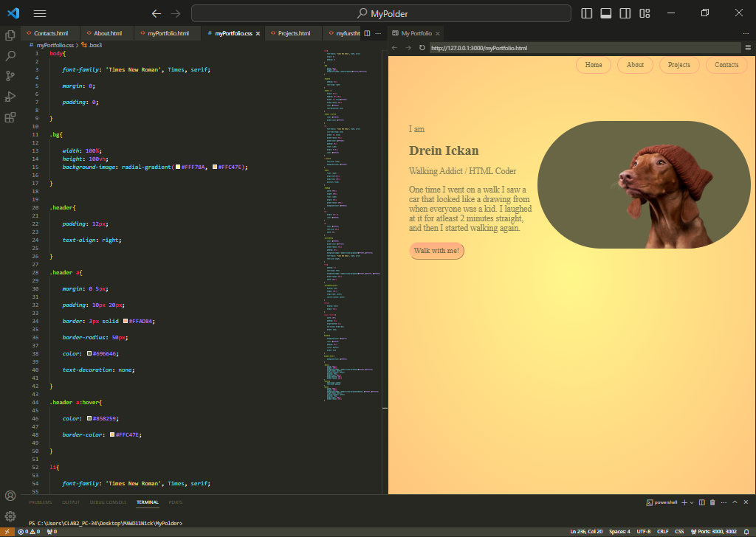
Task: Toggle the secondary side bar layout button
Action: tap(625, 13)
